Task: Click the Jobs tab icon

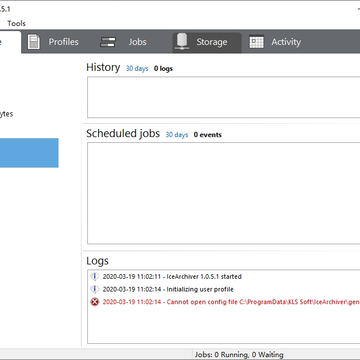Action: (x=108, y=42)
